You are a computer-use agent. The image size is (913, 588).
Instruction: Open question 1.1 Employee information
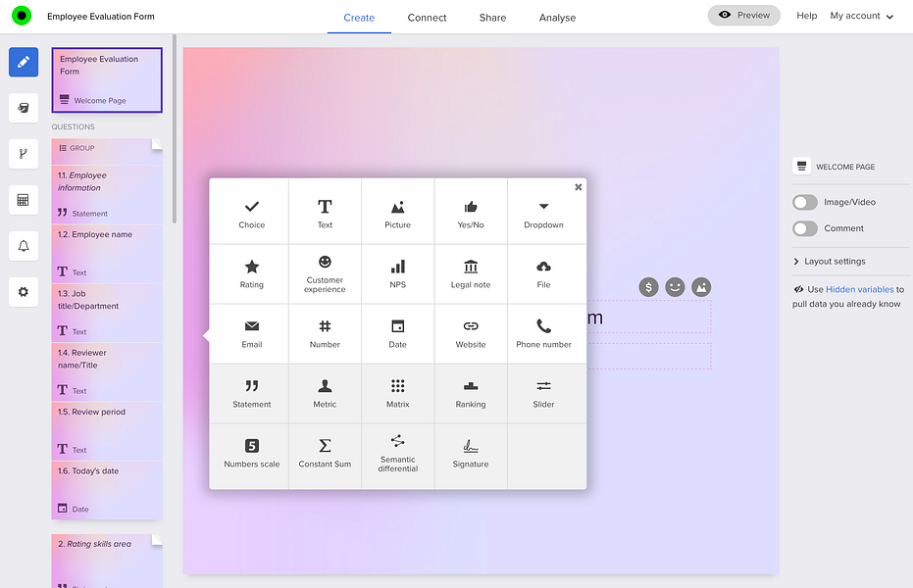coord(107,194)
